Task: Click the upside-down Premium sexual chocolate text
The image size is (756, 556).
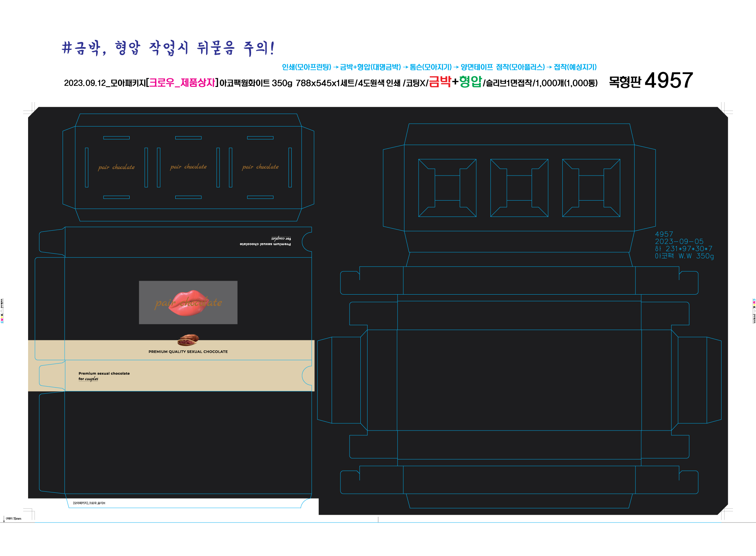Action: [x=265, y=244]
